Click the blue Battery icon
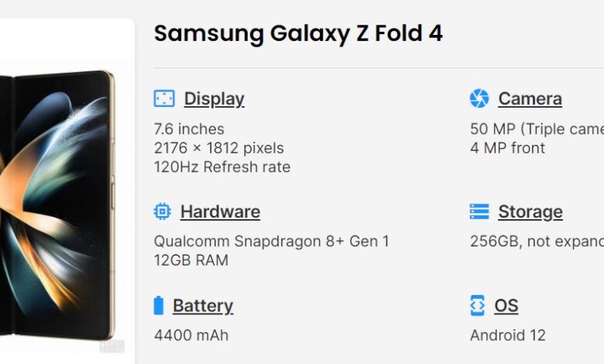Image resolution: width=604 pixels, height=364 pixels. pyautogui.click(x=158, y=305)
